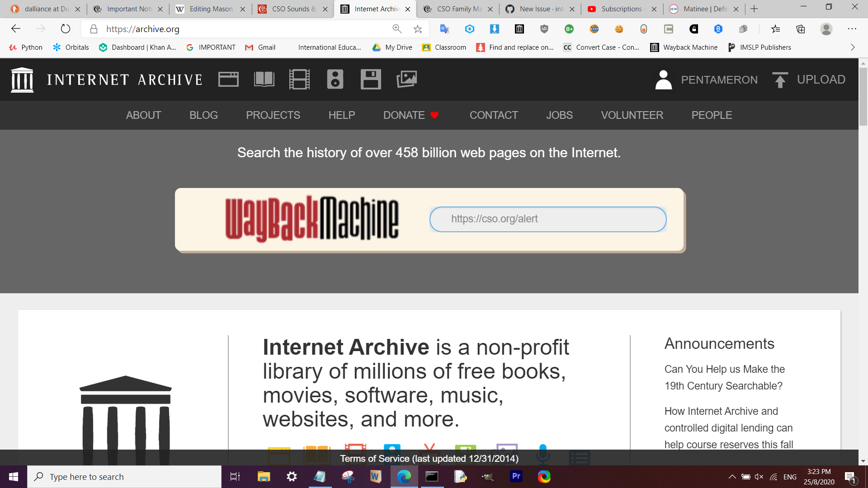Open the Software floppy disk icon

[x=371, y=80]
